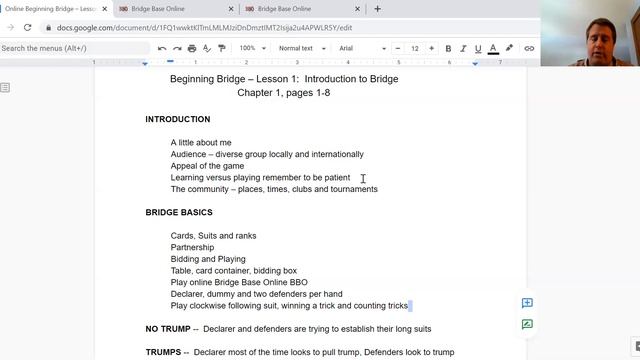Open the Arial font dropdown

point(362,48)
